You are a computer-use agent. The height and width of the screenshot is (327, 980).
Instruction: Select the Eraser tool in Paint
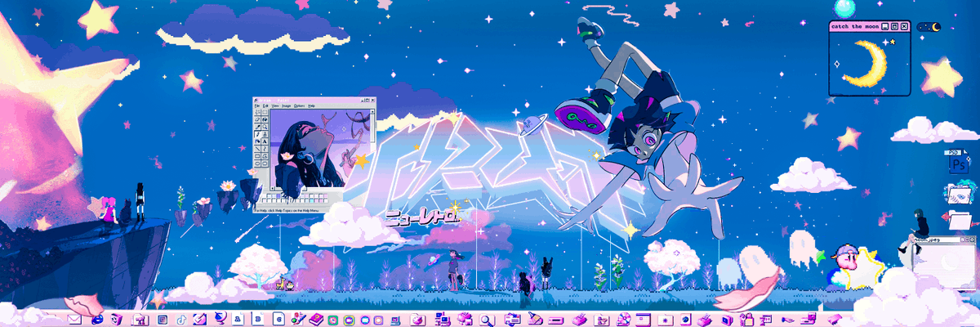click(257, 119)
